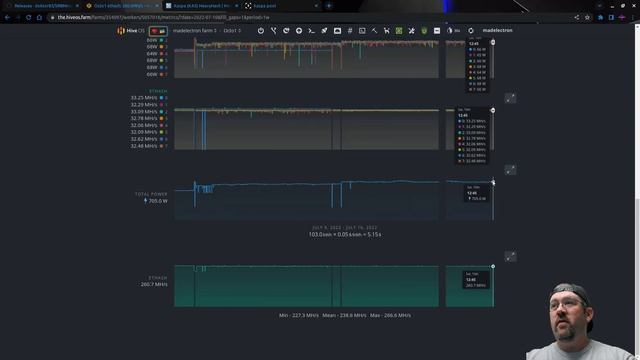Click the wrench tools icon in the toolbar

(x=387, y=31)
